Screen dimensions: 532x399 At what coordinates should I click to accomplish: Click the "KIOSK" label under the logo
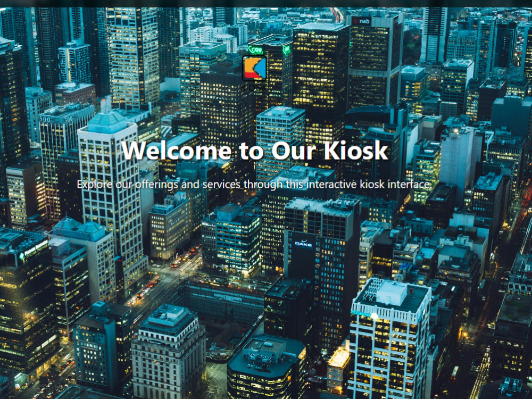pos(254,87)
